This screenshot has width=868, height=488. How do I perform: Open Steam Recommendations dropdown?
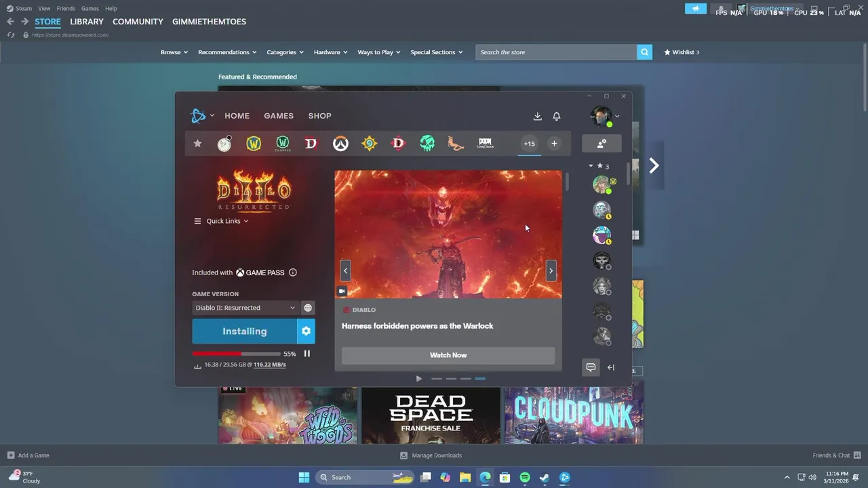pos(227,52)
